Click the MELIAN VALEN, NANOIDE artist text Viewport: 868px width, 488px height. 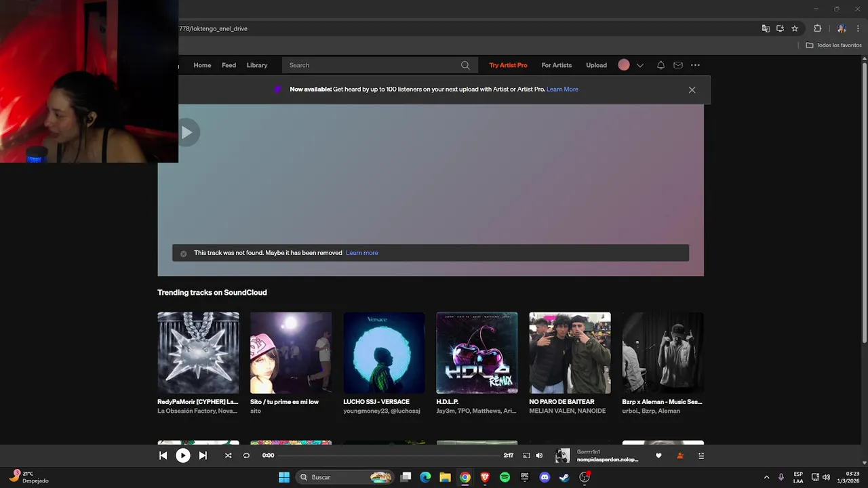(x=568, y=411)
